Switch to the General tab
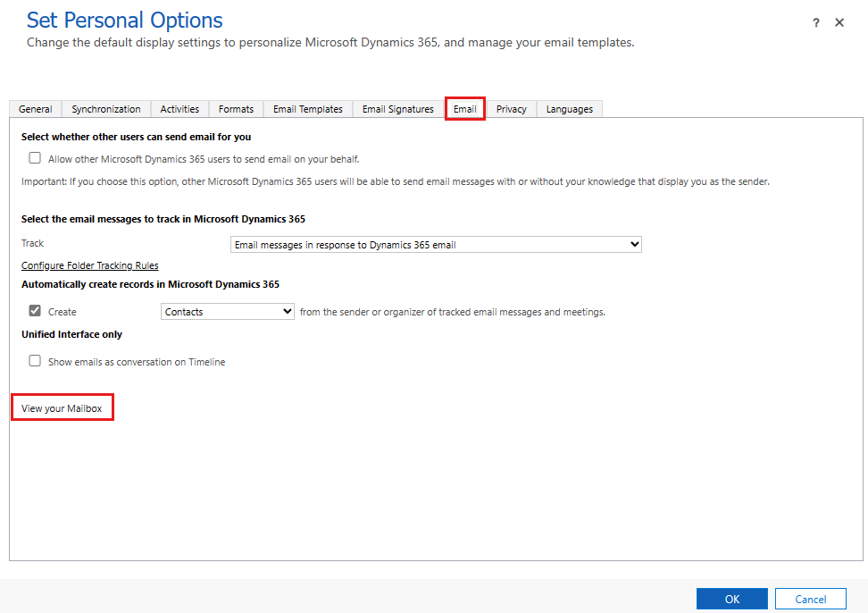 point(36,109)
